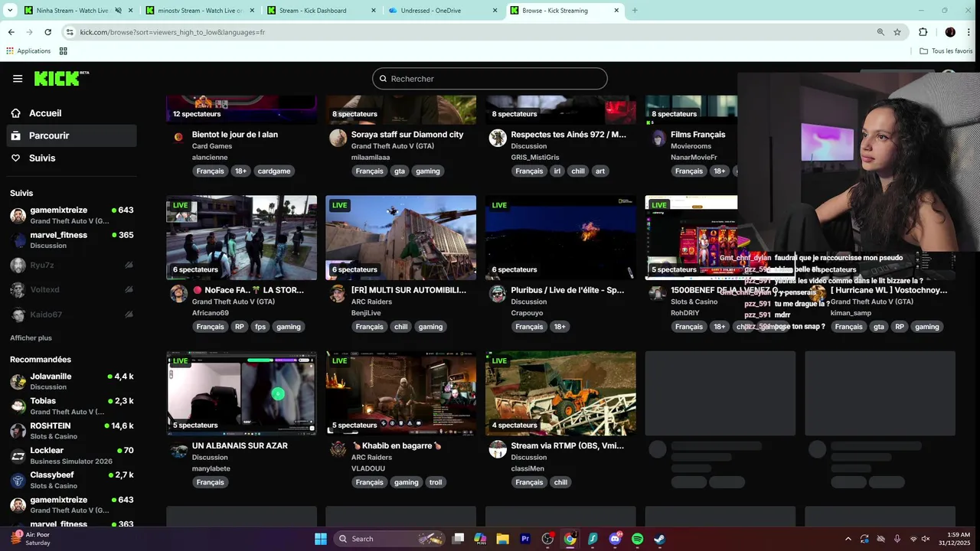This screenshot has height=551, width=980.
Task: Open marvel_fitness in Suivis list
Action: coord(72,240)
